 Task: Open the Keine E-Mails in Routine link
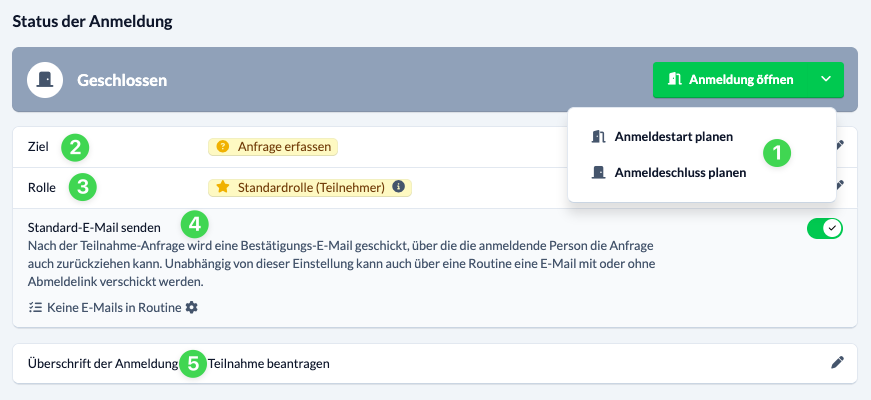(114, 307)
